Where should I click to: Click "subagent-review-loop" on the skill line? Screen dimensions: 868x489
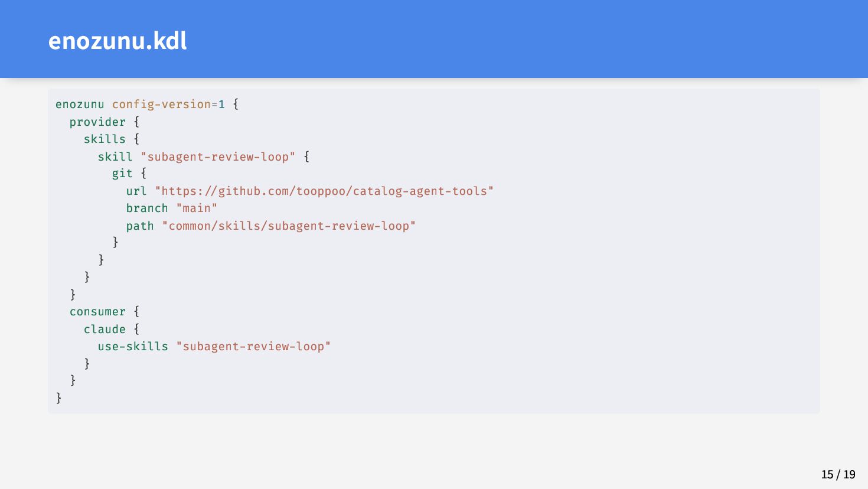(218, 157)
